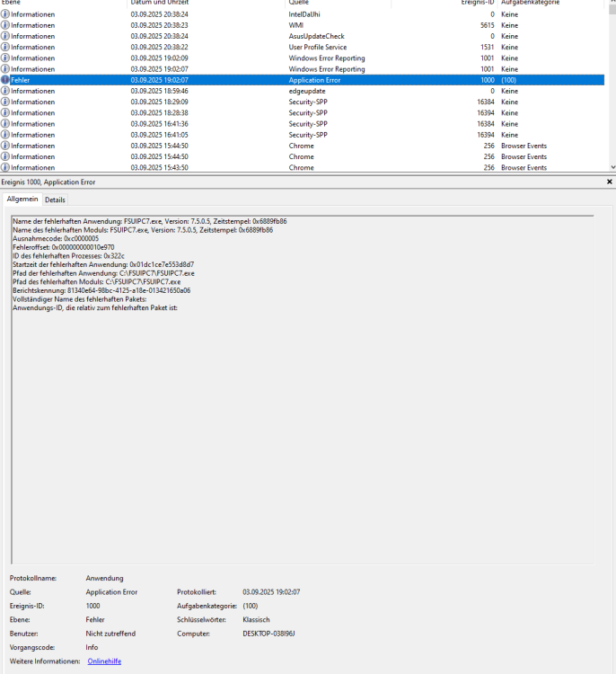Click the date cell 03.09.2025 18:59:46
Viewport: 616px width, 674px height.
click(159, 91)
